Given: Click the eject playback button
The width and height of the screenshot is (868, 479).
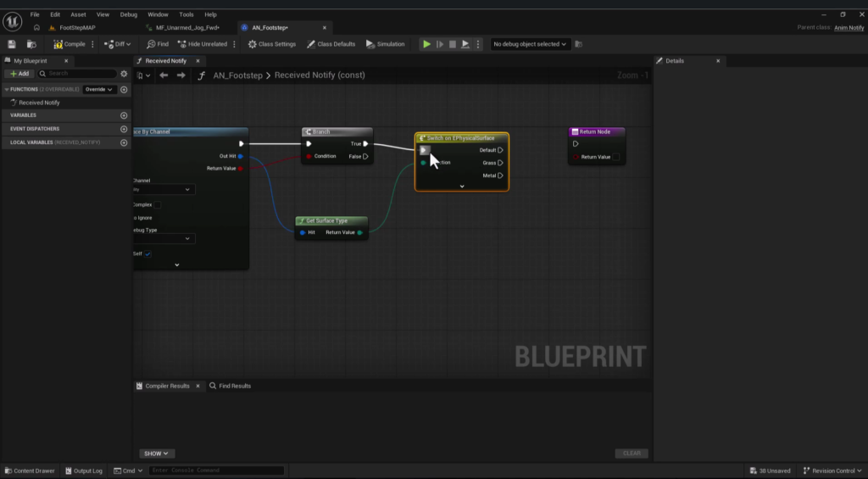Looking at the screenshot, I should pos(465,44).
